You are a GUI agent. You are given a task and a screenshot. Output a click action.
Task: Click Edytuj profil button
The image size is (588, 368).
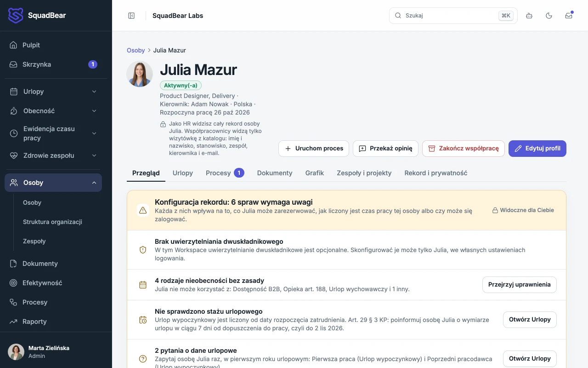[537, 149]
